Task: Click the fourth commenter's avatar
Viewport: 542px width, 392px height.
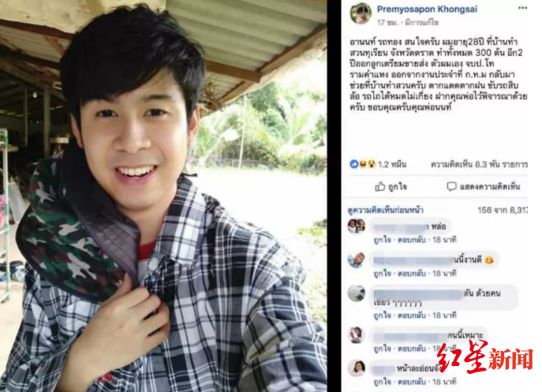Action: [356, 334]
